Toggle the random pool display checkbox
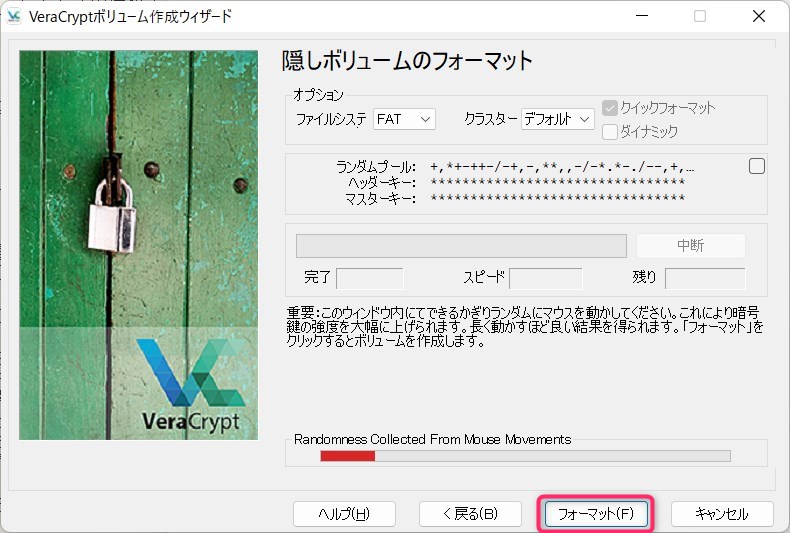The width and height of the screenshot is (790, 533). point(757,166)
